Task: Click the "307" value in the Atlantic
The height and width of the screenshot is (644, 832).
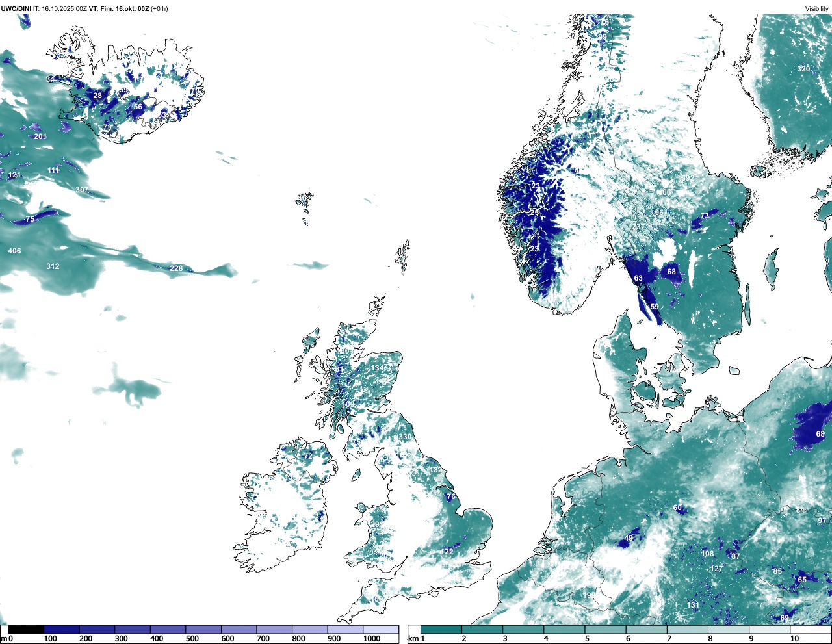Action: pyautogui.click(x=82, y=190)
